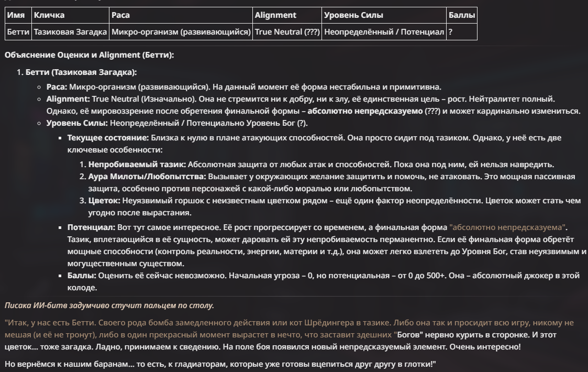Viewport: 588px width, 372px height.
Task: Select the "Бетти" name cell in the table
Action: [x=18, y=32]
